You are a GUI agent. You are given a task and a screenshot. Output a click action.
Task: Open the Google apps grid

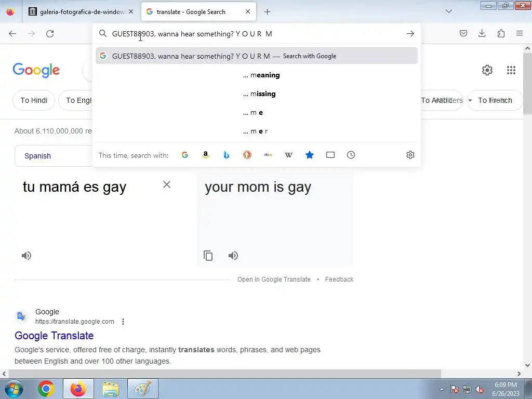click(x=511, y=70)
